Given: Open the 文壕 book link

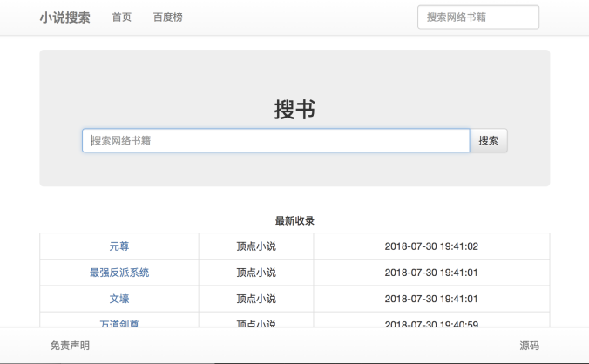Looking at the screenshot, I should coord(119,299).
